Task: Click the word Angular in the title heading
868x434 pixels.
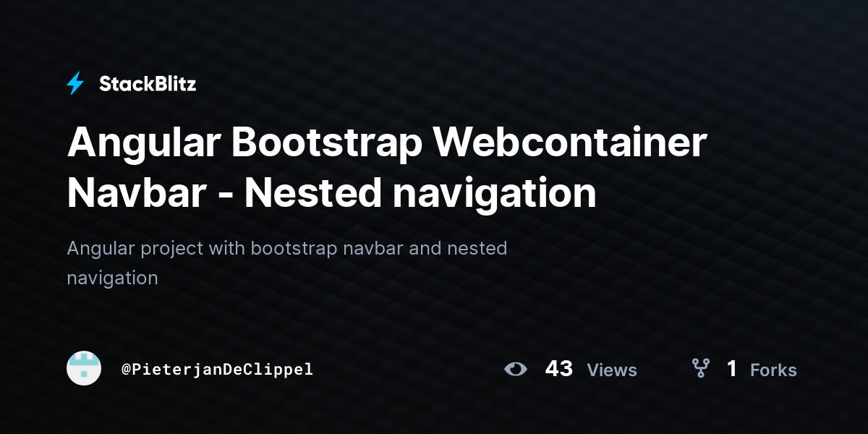Action: click(x=144, y=145)
